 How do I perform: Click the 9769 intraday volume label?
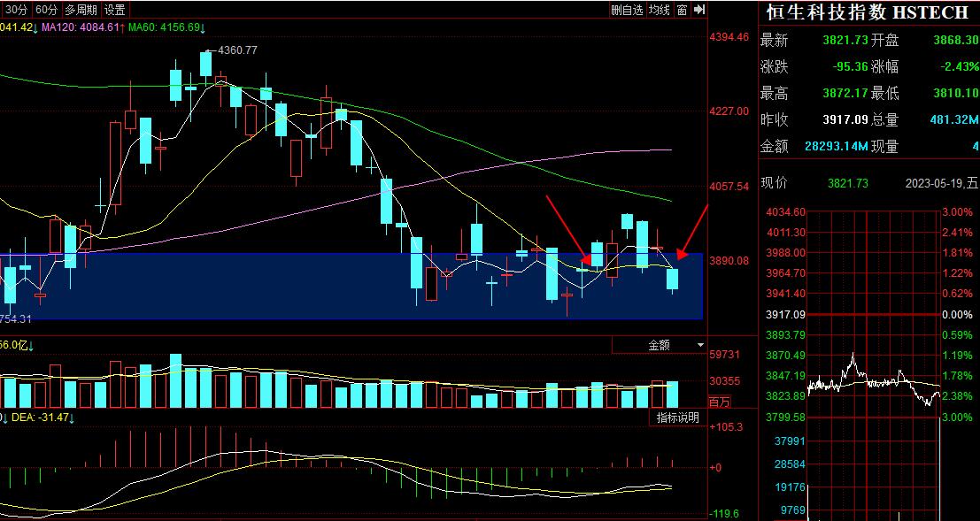[x=794, y=511]
